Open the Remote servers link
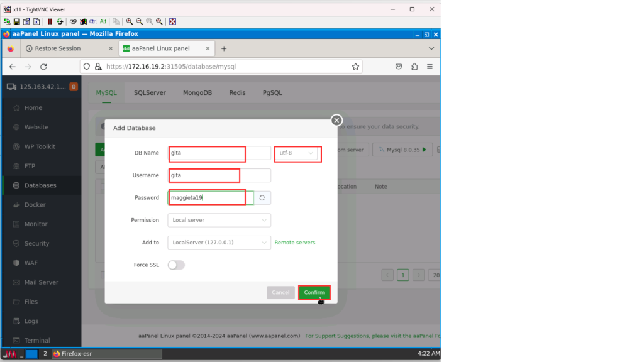This screenshot has height=362, width=644. 295,243
